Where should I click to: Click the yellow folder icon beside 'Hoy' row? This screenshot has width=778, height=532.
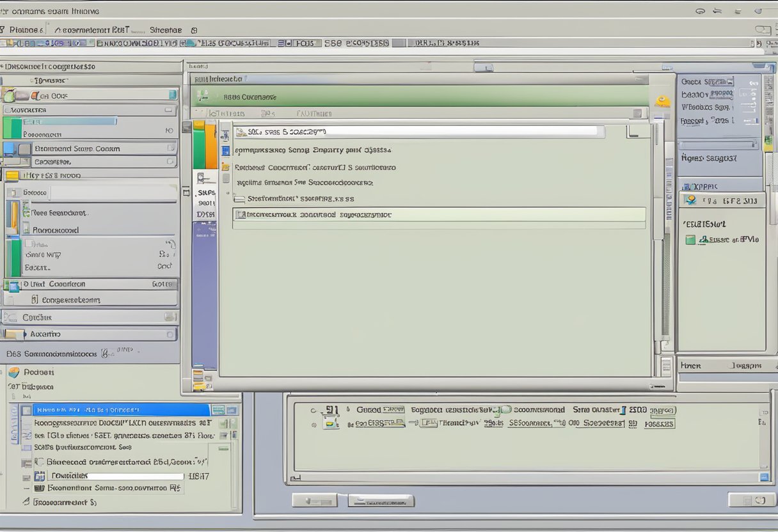12,175
